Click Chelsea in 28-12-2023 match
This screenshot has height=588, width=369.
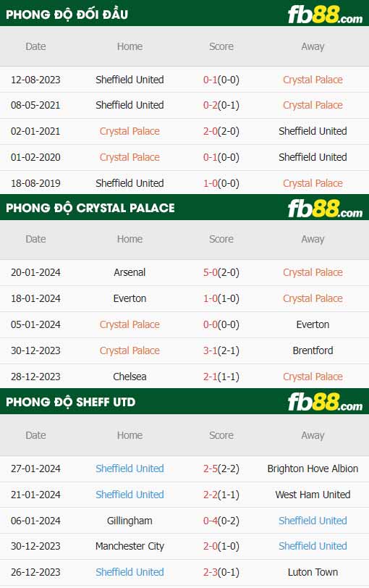click(x=130, y=377)
